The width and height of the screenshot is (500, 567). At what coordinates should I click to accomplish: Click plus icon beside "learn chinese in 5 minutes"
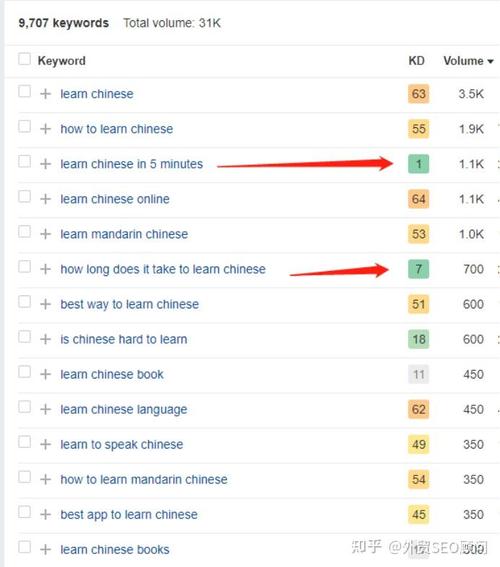45,164
